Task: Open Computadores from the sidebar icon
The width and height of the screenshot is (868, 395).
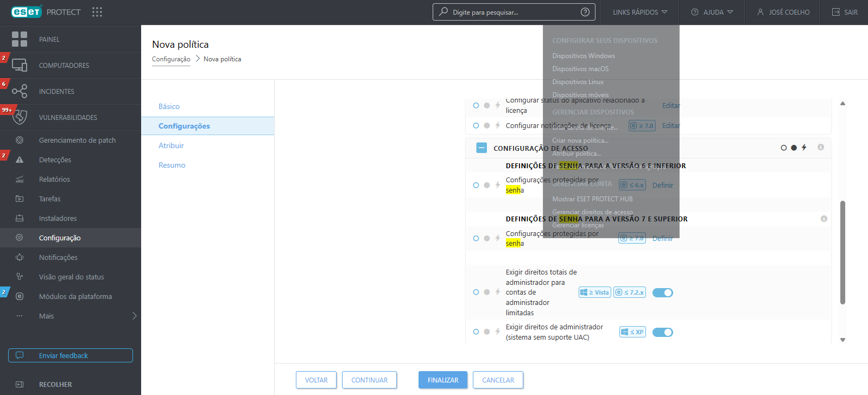Action: point(20,65)
